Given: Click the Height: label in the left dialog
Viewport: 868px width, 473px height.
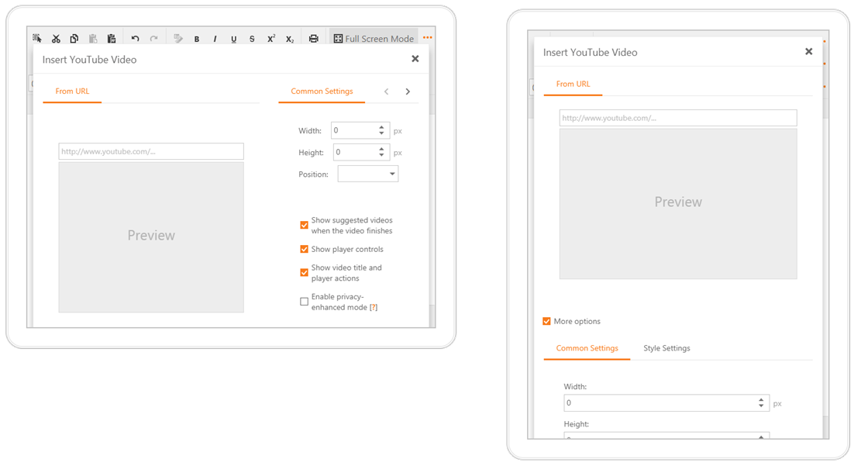Looking at the screenshot, I should (311, 153).
